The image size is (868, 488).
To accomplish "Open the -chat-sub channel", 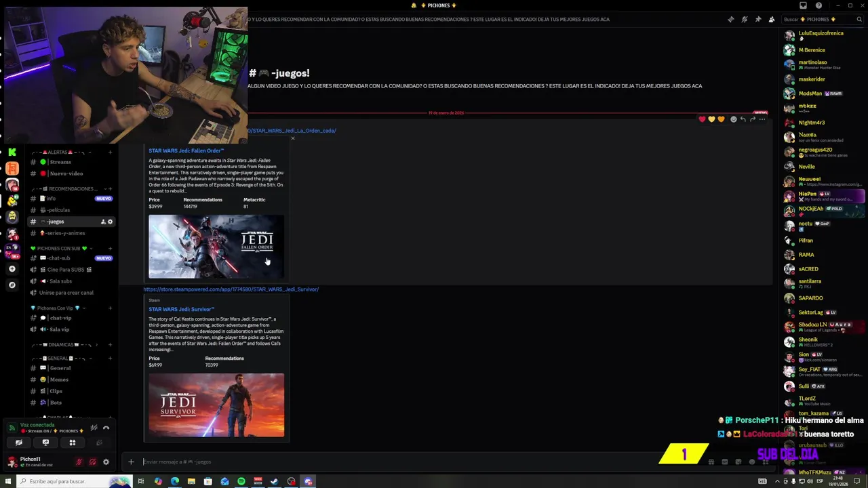I will coord(71,258).
